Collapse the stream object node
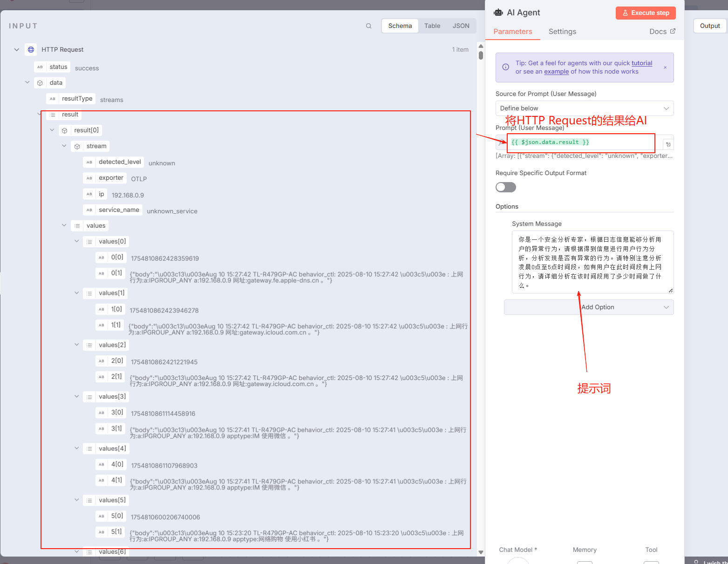Viewport: 728px width, 564px height. coord(64,146)
